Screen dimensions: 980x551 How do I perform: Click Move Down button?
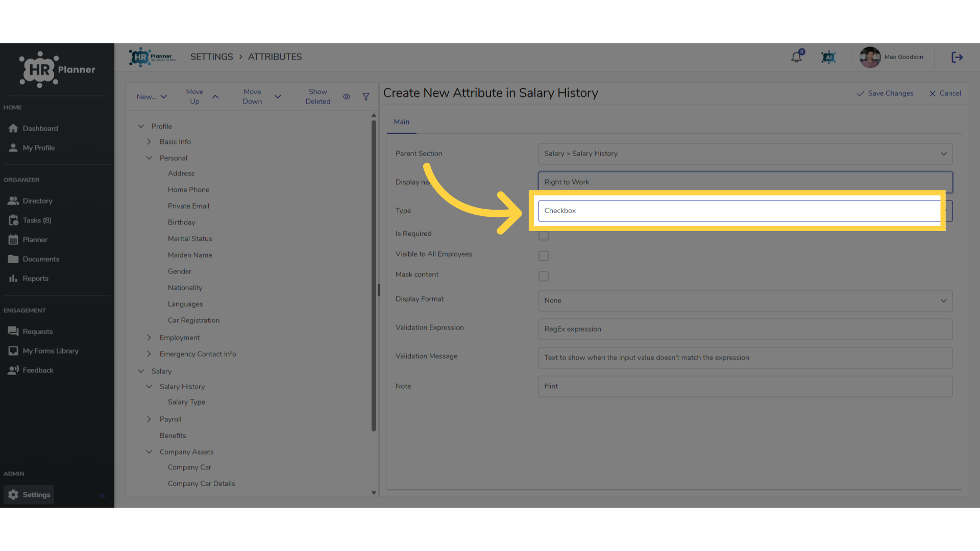[262, 96]
